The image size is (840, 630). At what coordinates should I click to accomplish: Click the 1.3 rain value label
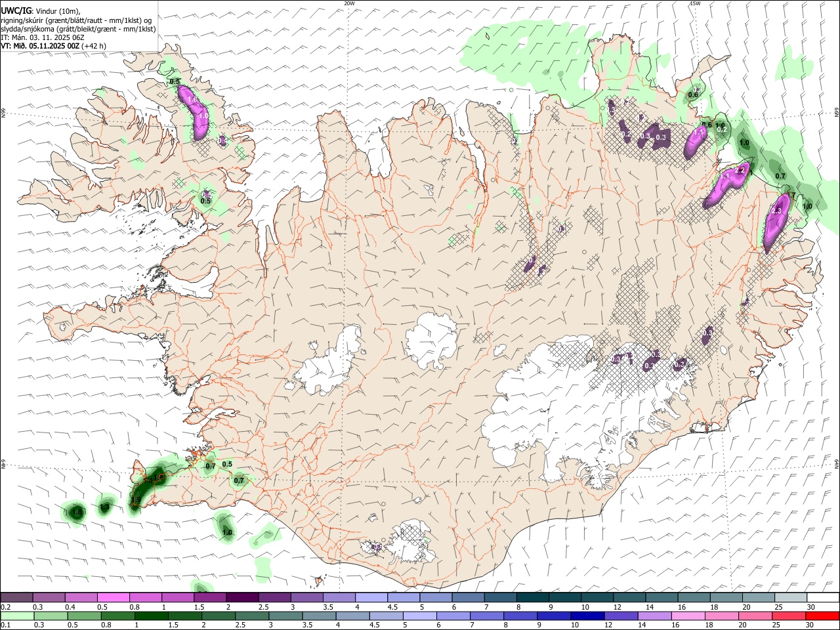pyautogui.click(x=104, y=507)
